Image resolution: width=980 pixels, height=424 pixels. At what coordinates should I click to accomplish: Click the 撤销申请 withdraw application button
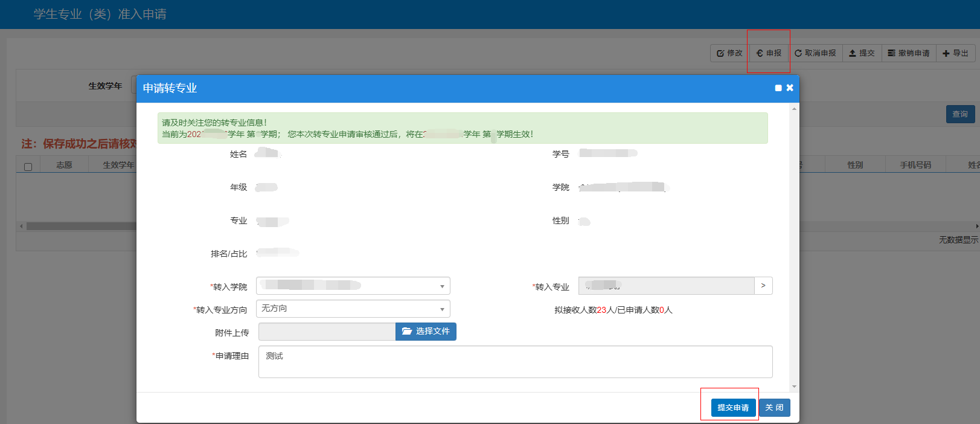point(909,53)
